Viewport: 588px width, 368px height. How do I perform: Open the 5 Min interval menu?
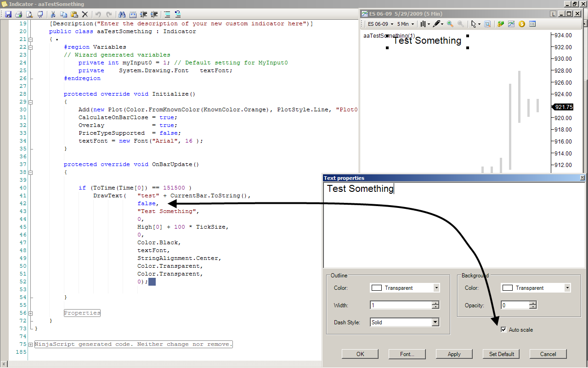405,24
